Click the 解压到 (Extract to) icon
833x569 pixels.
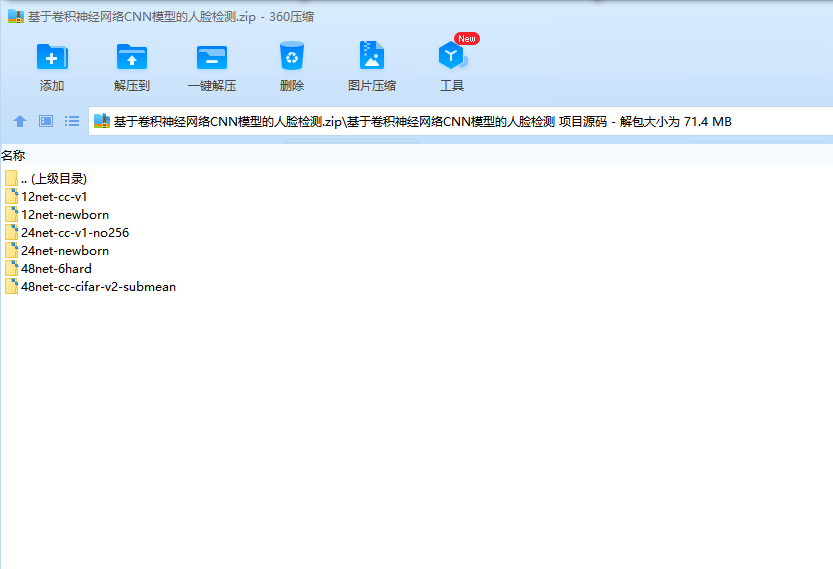point(132,57)
